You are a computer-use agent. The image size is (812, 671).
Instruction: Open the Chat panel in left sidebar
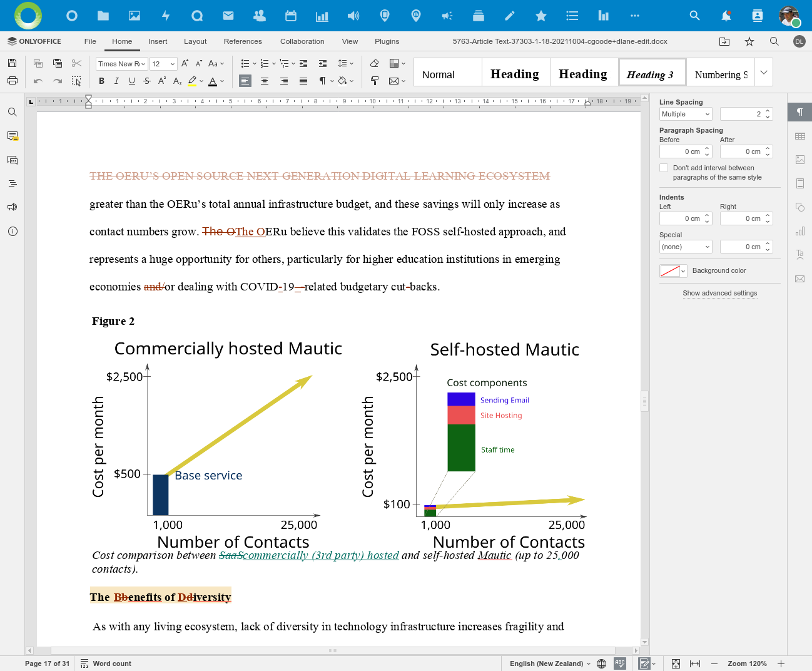click(x=13, y=160)
